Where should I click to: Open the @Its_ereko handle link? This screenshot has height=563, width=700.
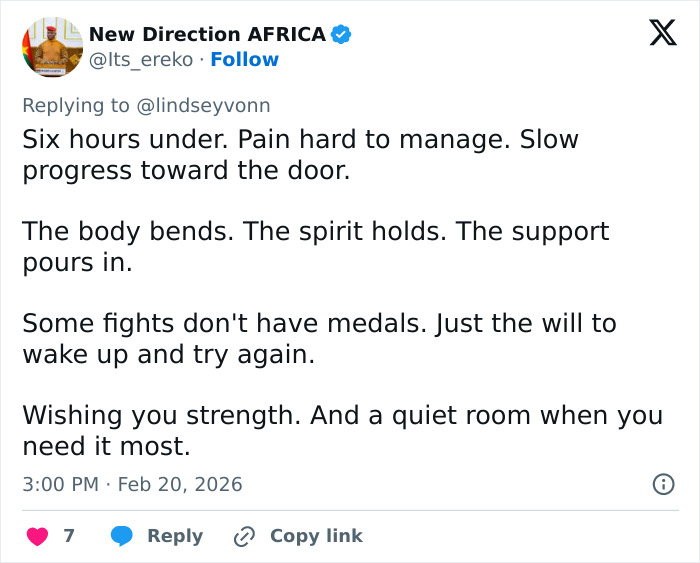point(140,60)
